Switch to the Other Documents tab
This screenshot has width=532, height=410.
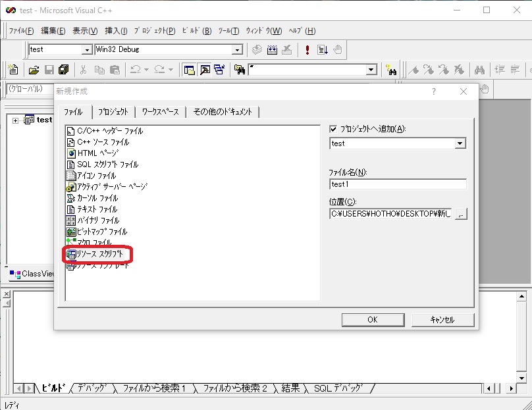click(x=223, y=112)
